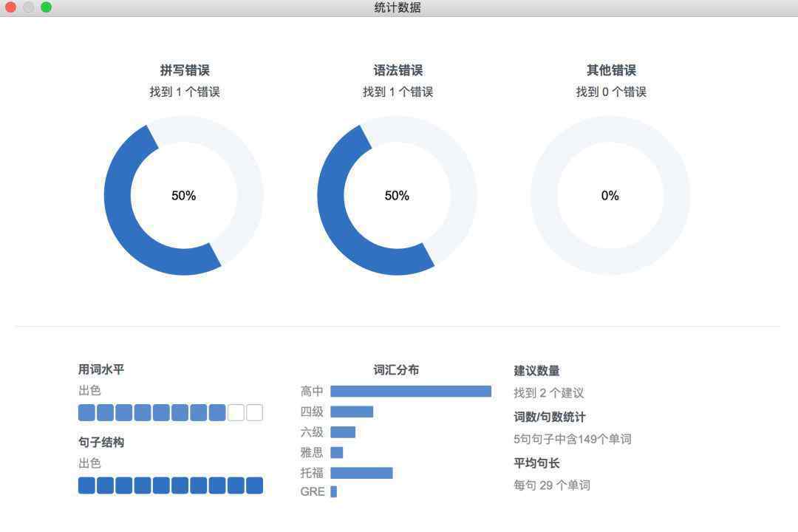
Task: Select the 语法错误 heading
Action: coord(398,70)
